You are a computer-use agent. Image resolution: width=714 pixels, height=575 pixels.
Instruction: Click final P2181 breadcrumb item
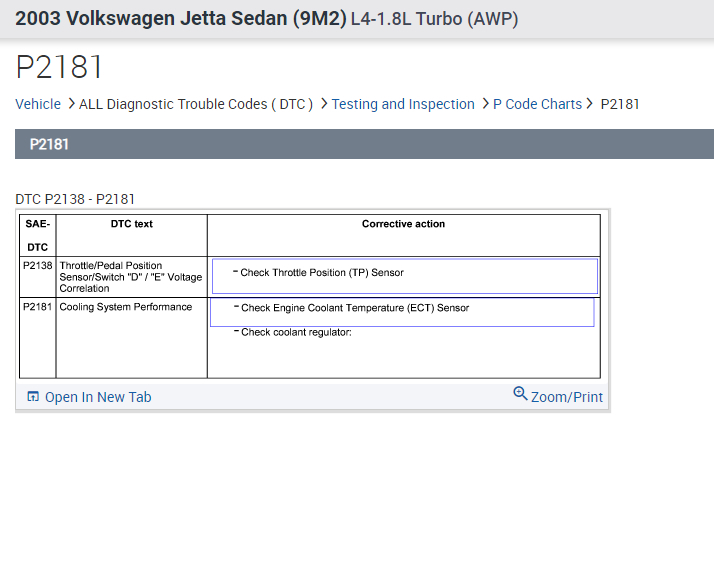tap(620, 104)
